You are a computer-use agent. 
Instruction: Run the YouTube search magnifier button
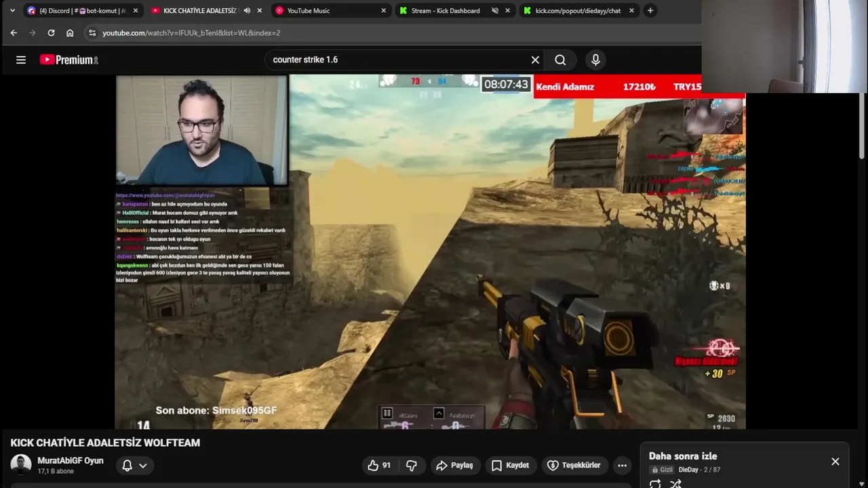[560, 60]
